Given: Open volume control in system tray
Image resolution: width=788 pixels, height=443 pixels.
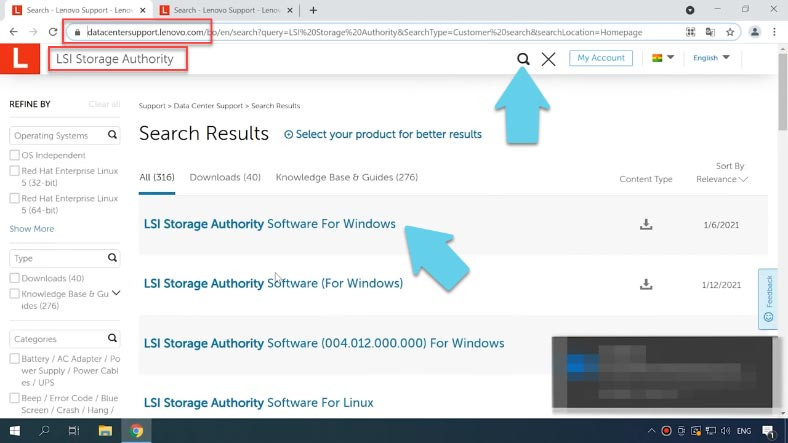Looking at the screenshot, I should click(x=725, y=431).
